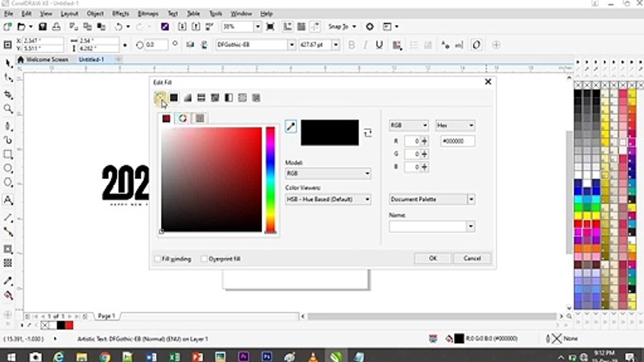644x362 pixels.
Task: Enable the Overprint fill checkbox
Action: [204, 259]
